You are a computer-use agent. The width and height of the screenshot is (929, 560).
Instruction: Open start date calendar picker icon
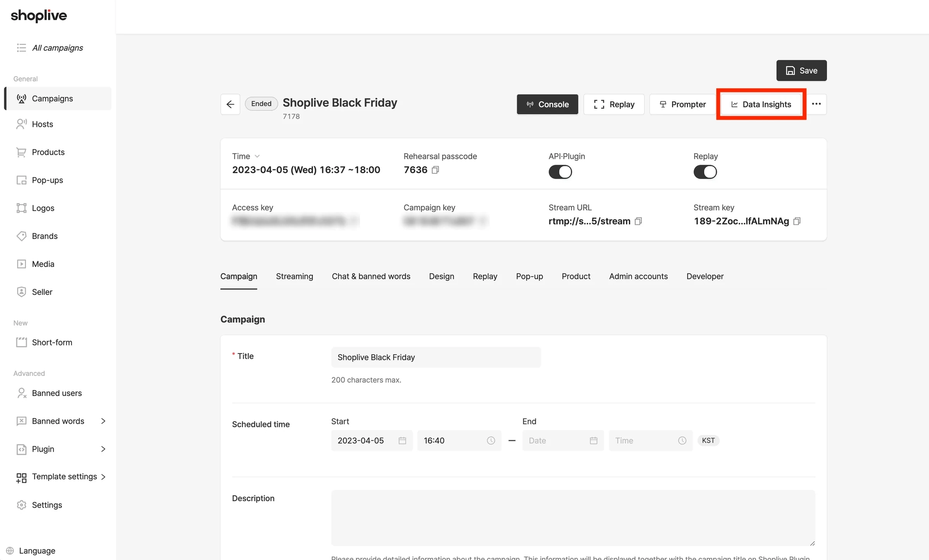[x=402, y=440]
